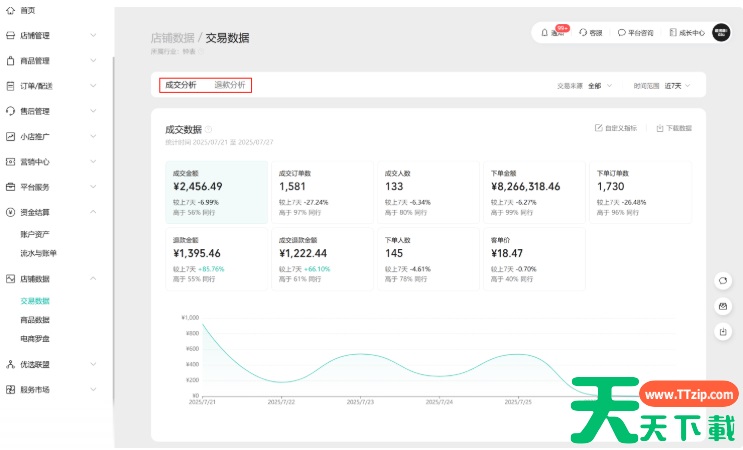This screenshot has height=450, width=743.
Task: Click the 首页 home icon in sidebar
Action: (10, 10)
